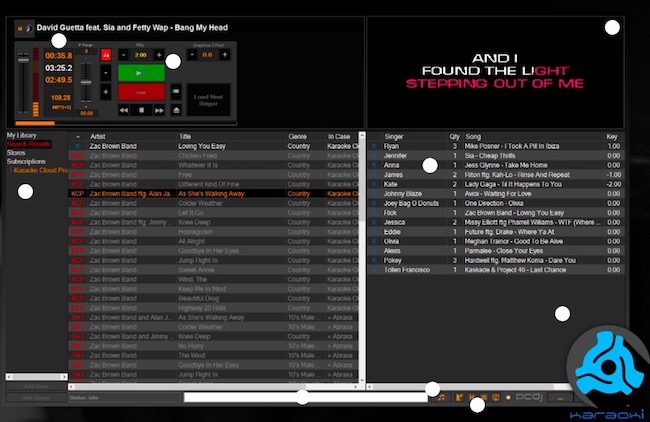Click the library search input field
This screenshot has width=650, height=422.
306,397
